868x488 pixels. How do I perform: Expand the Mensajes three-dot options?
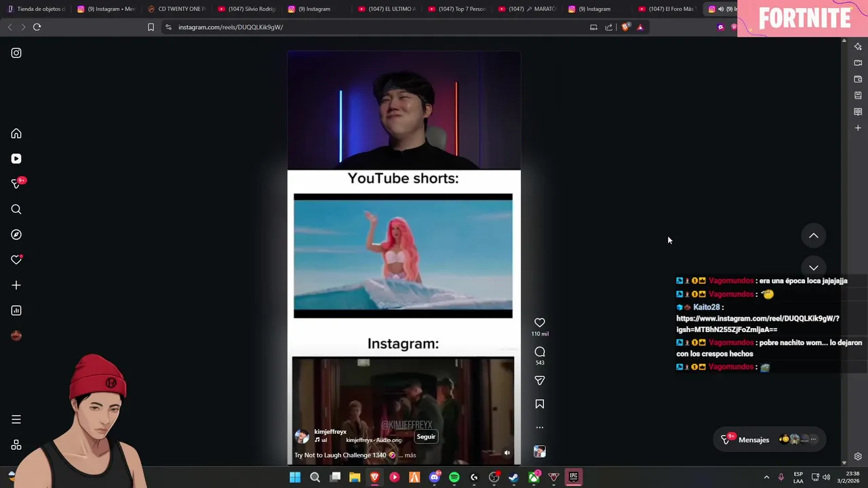(x=813, y=439)
